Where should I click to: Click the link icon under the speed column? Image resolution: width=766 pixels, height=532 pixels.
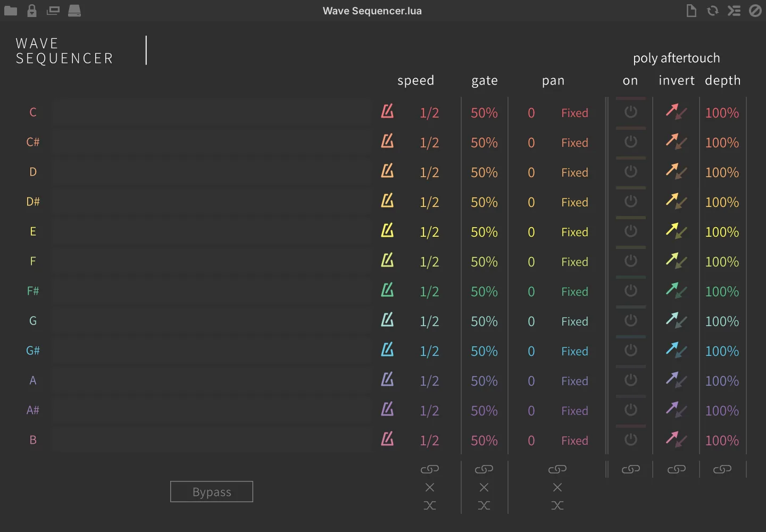(x=430, y=469)
